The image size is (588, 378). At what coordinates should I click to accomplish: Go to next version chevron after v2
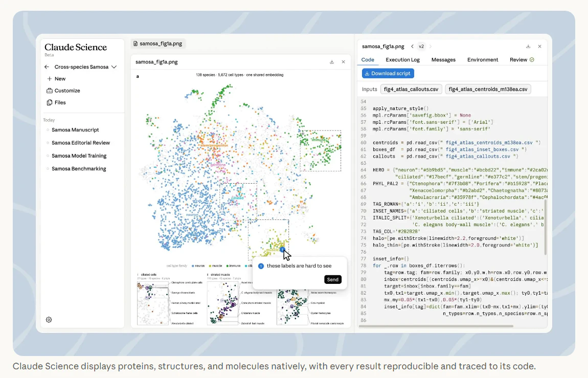tap(431, 47)
